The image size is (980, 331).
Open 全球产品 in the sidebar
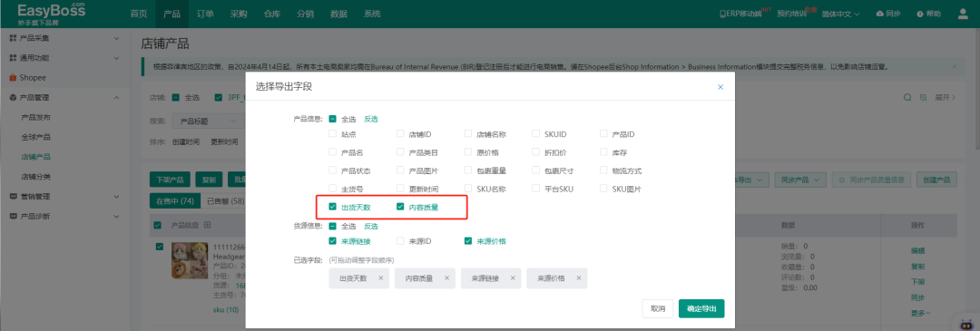pyautogui.click(x=35, y=137)
